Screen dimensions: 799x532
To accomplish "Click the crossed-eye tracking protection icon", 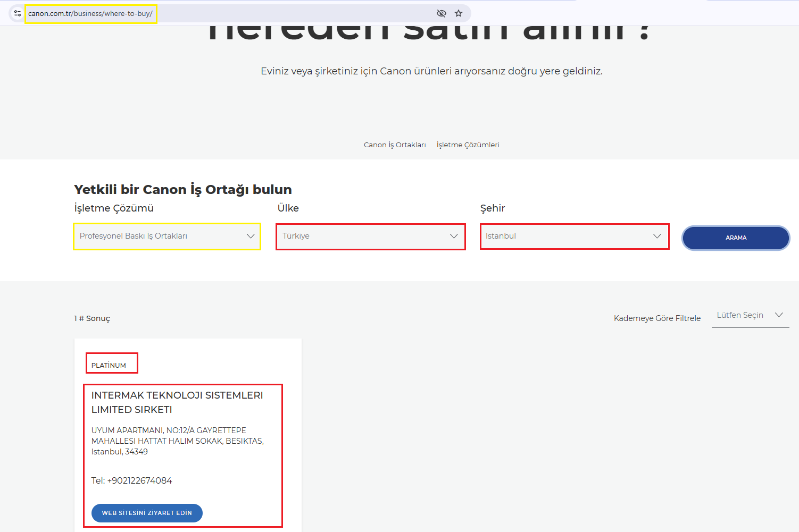I will 441,13.
